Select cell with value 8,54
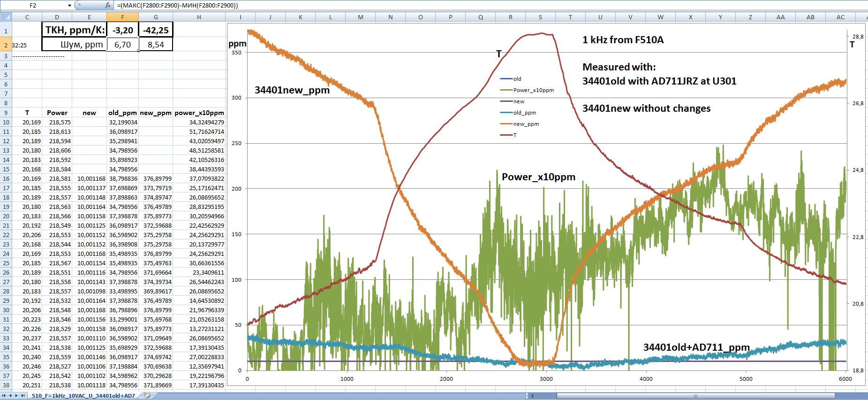Viewport: 868px width, 400px height. pos(156,45)
